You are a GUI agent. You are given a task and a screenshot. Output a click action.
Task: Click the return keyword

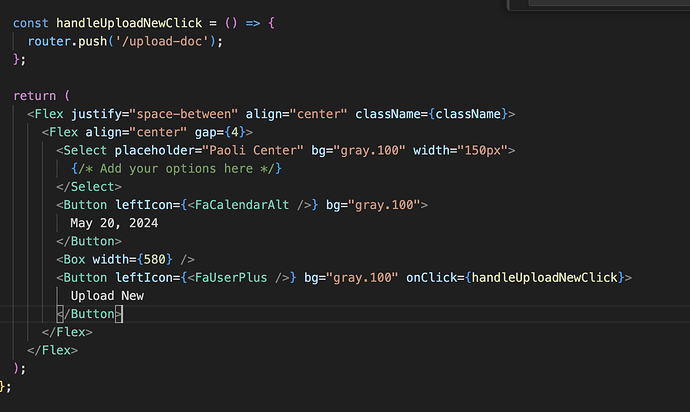[35, 96]
